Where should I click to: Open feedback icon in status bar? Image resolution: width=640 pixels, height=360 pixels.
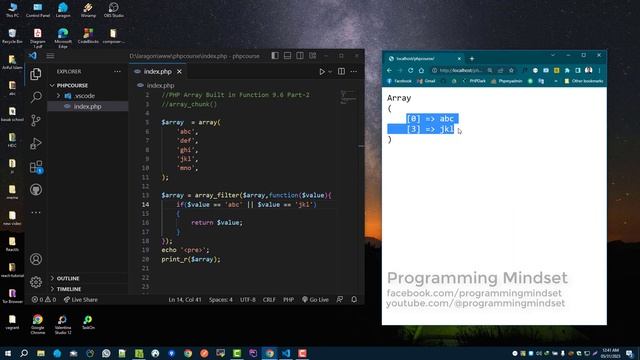point(340,300)
